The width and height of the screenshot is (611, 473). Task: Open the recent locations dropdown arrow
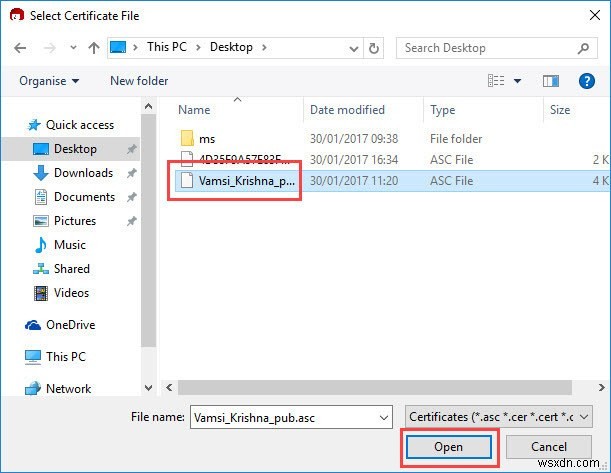coord(73,48)
